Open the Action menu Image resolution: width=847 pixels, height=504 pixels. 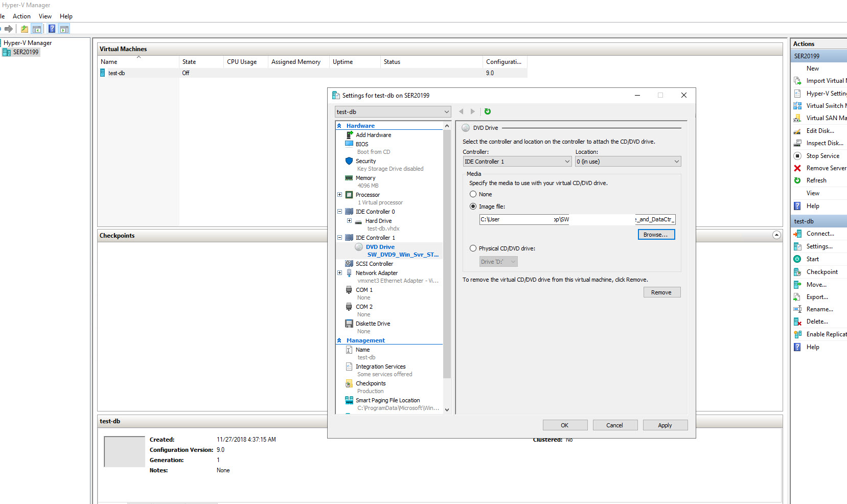pos(21,16)
